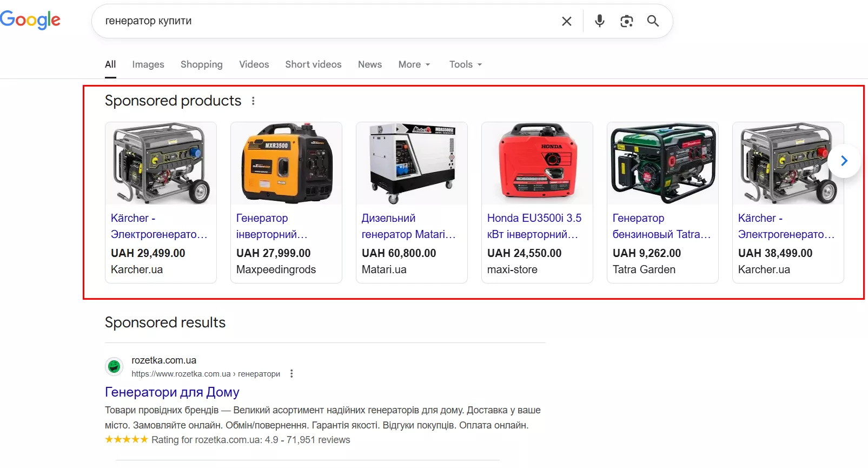Go to the Videos tab
The image size is (868, 468).
(254, 64)
